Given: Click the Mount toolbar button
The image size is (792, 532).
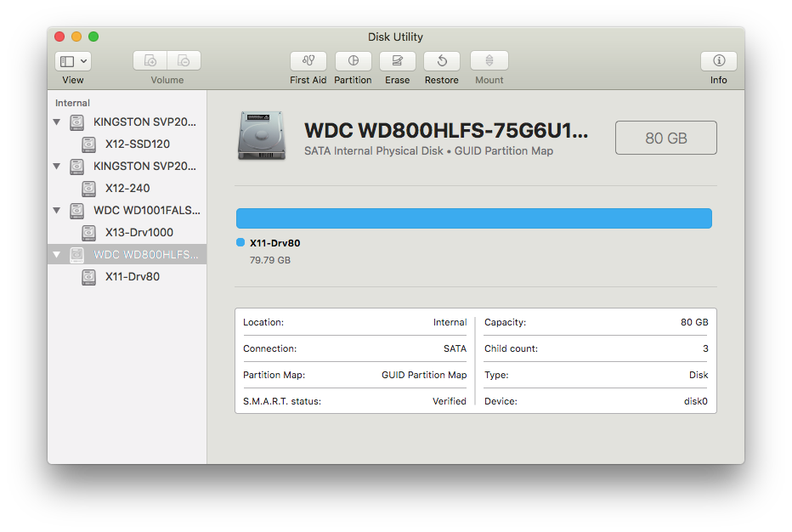Looking at the screenshot, I should (489, 61).
